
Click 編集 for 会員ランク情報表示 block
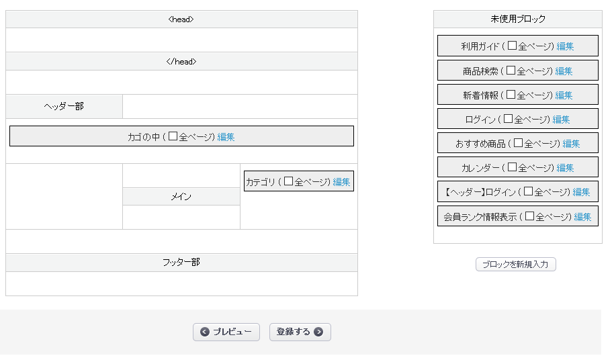coord(582,216)
